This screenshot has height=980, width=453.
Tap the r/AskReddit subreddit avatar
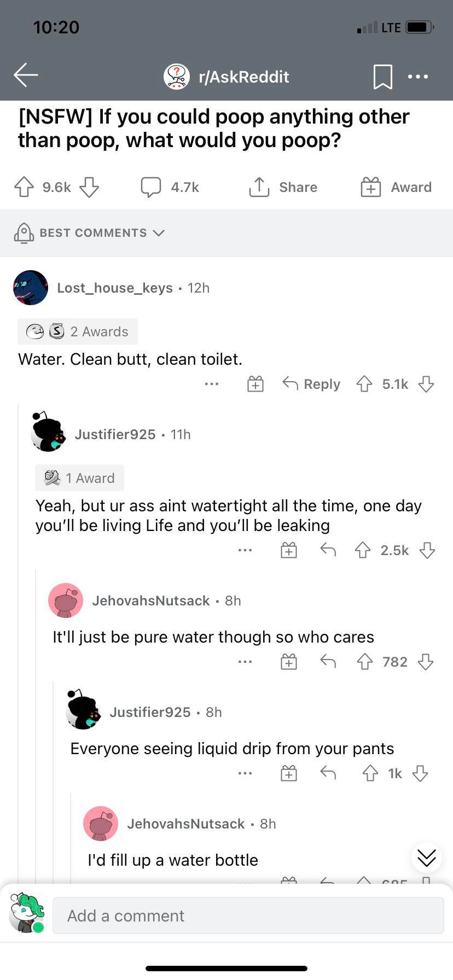coord(176,77)
